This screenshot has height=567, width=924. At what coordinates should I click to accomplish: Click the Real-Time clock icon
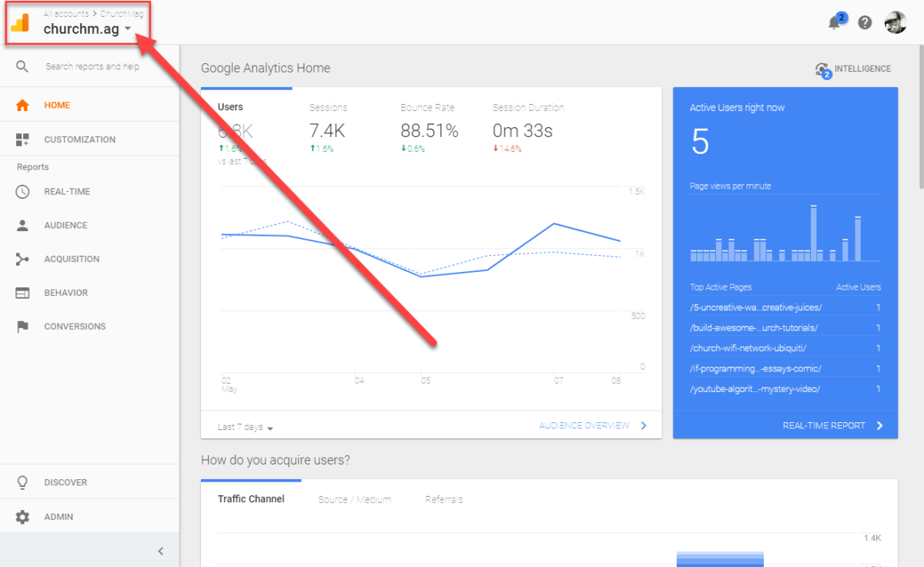(x=22, y=192)
